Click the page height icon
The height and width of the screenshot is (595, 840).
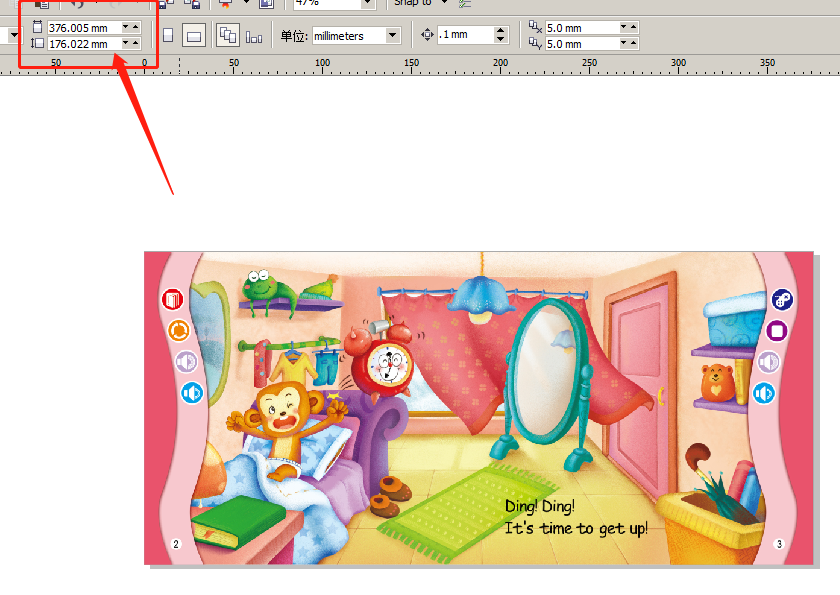pos(37,43)
